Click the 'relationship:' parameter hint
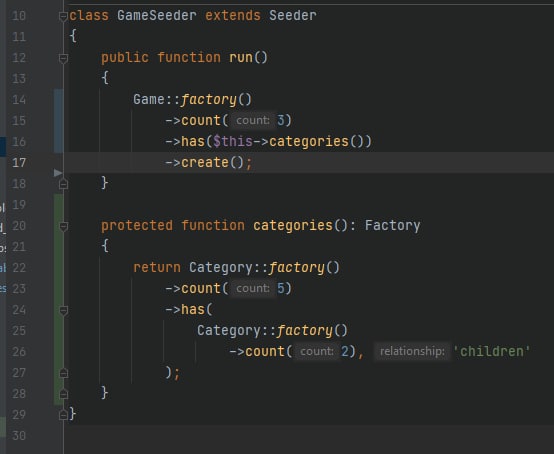 [412, 352]
